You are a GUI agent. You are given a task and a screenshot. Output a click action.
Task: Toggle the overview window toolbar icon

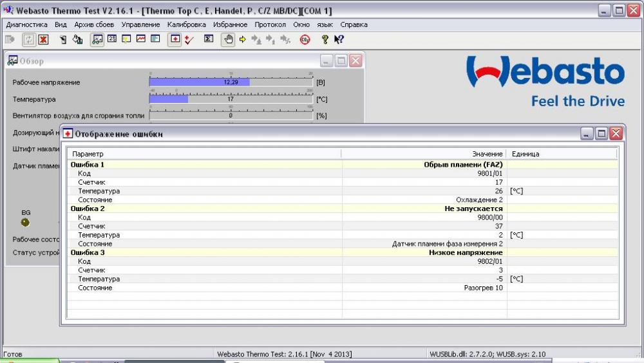click(x=97, y=39)
